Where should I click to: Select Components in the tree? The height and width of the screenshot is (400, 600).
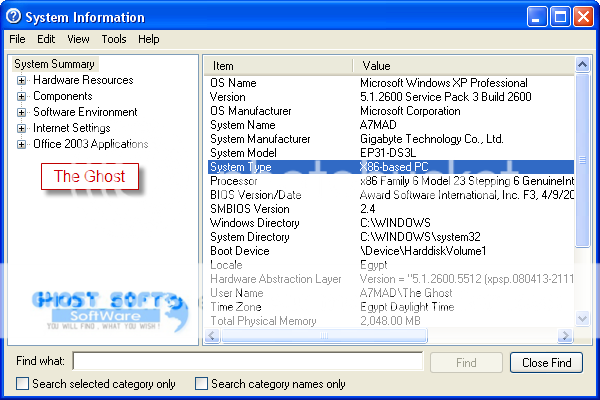(63, 96)
